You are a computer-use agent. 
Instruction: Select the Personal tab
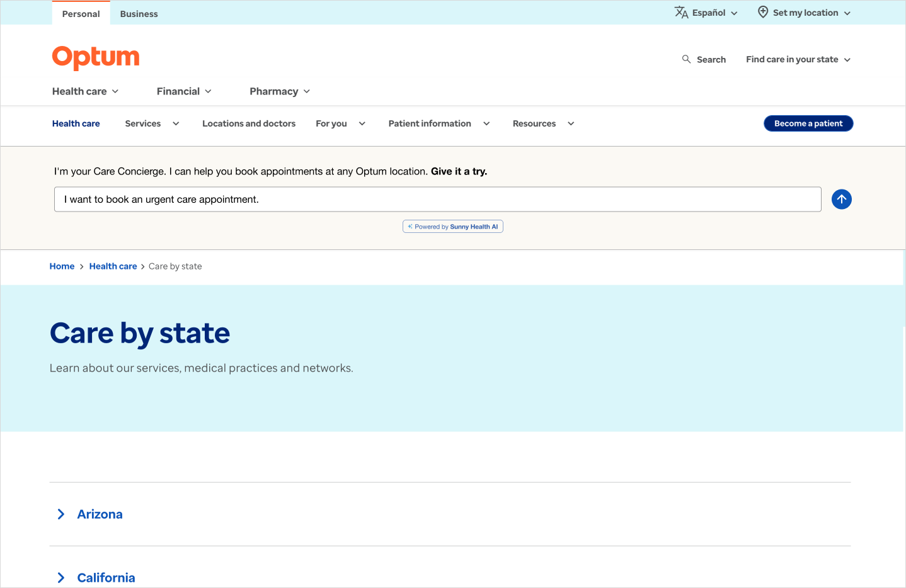pyautogui.click(x=81, y=14)
